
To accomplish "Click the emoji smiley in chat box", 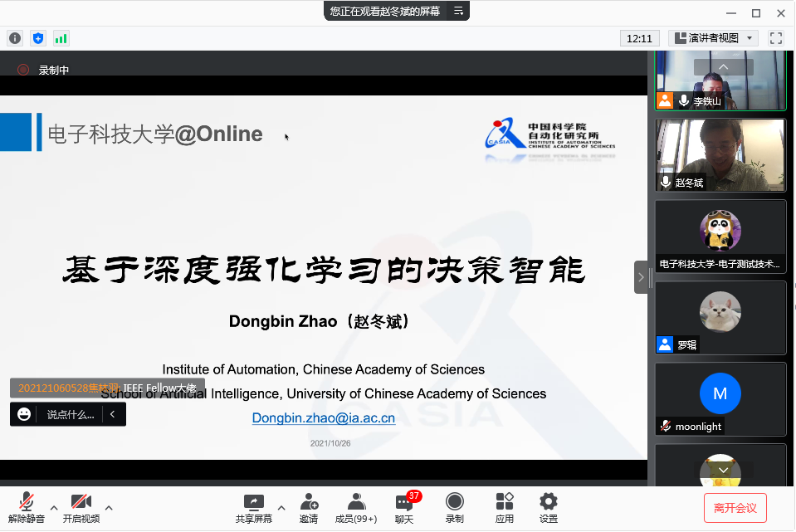I will coord(24,414).
